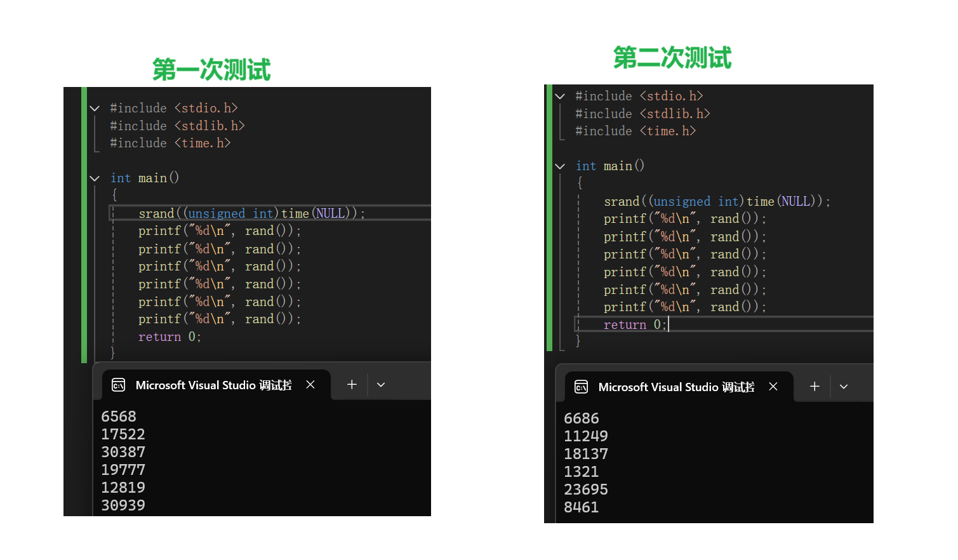Click the srand line in the right editor
The height and width of the screenshot is (560, 958).
[717, 201]
